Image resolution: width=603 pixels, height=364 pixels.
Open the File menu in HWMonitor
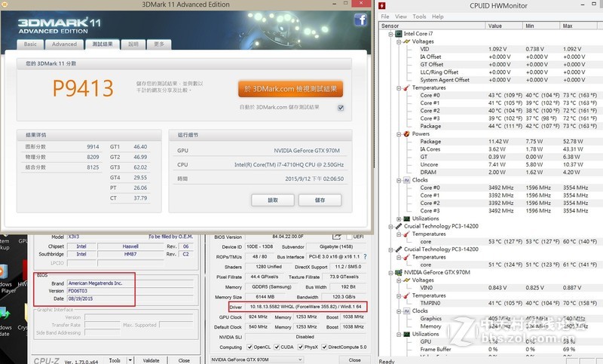pyautogui.click(x=385, y=17)
